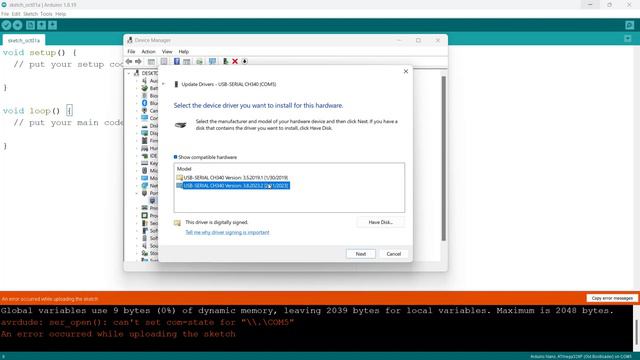The width and height of the screenshot is (640, 360).
Task: Open the Arduino tab dropdown arrow below Serial Monitor
Action: point(628,39)
